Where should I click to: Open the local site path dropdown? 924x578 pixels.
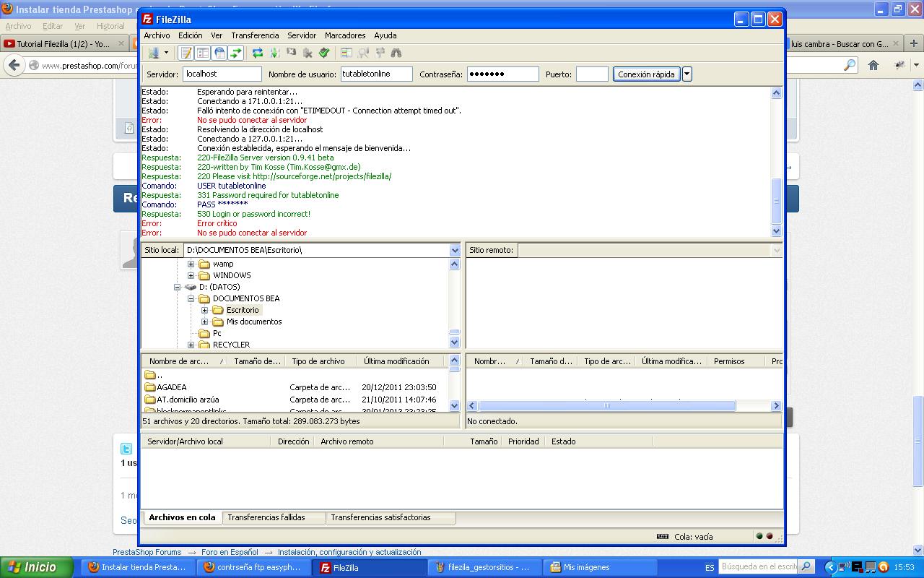(455, 250)
